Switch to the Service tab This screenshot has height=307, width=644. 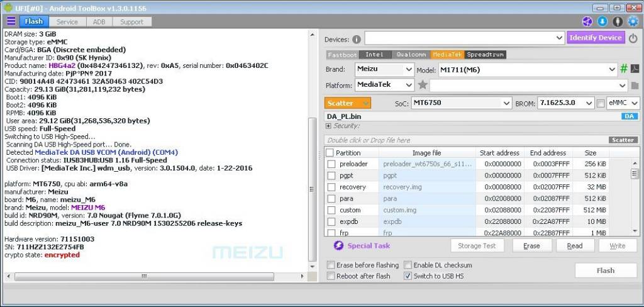(x=67, y=22)
